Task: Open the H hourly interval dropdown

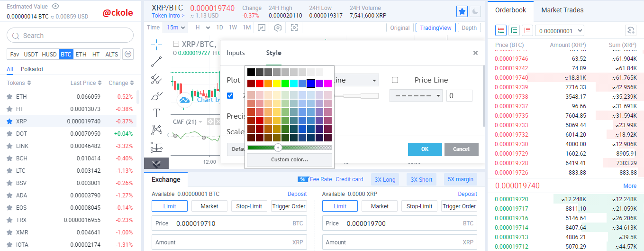Action: [x=201, y=28]
